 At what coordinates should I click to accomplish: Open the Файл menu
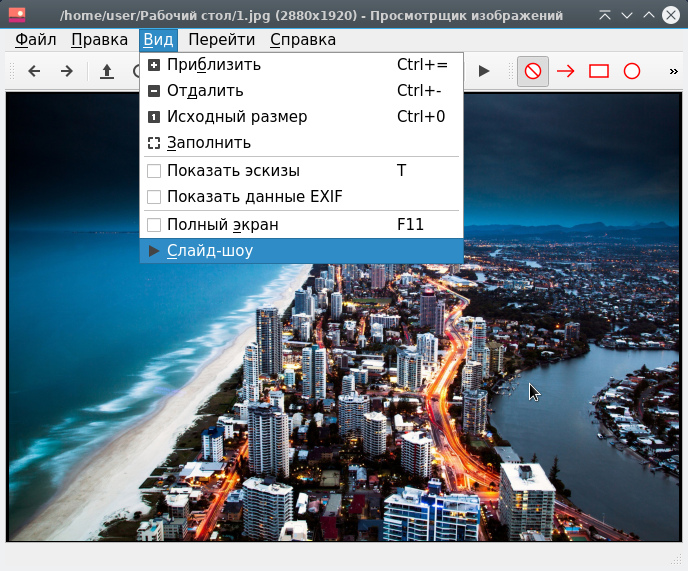tap(36, 40)
